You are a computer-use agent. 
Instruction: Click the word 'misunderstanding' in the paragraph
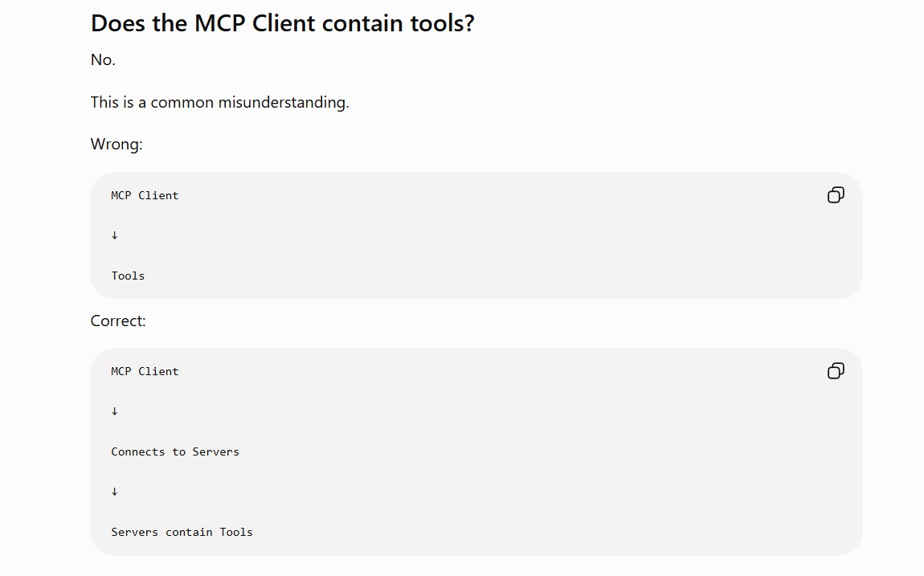click(282, 103)
